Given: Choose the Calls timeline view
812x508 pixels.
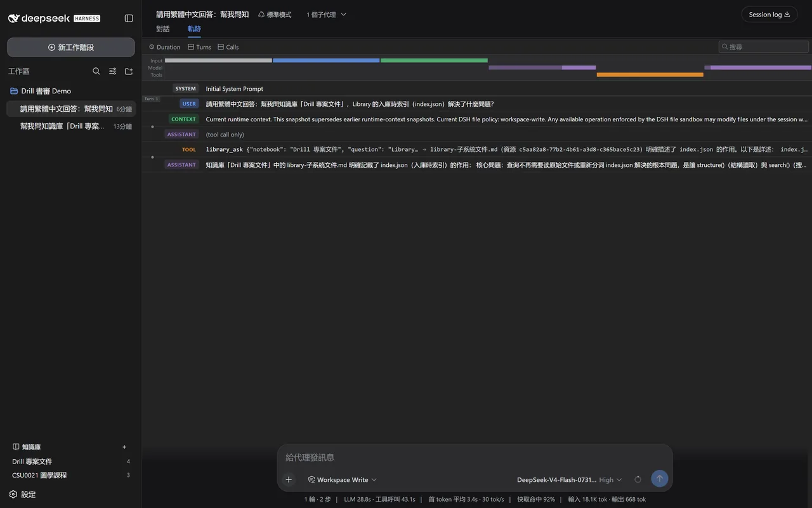Looking at the screenshot, I should (x=228, y=47).
